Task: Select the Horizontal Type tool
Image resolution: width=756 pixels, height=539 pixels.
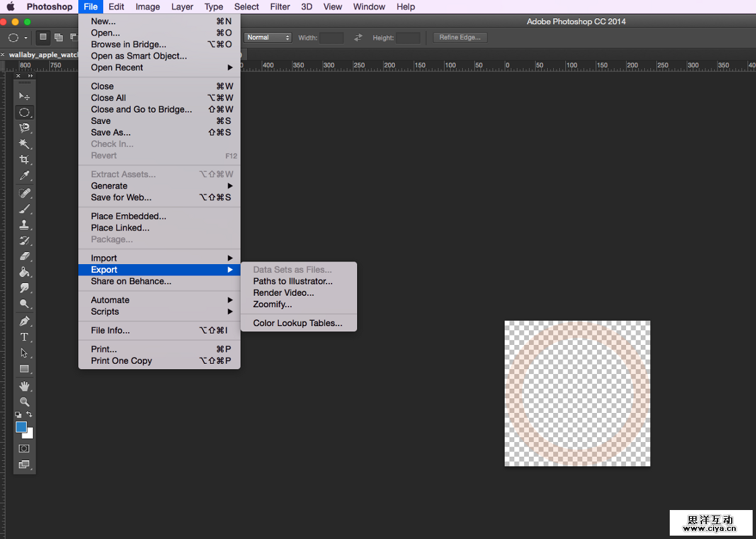Action: point(24,337)
